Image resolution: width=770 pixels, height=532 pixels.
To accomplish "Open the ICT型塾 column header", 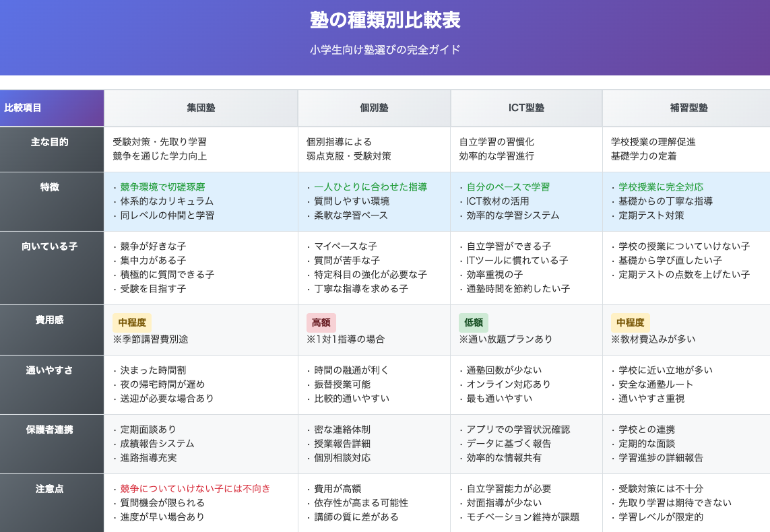I will (526, 108).
